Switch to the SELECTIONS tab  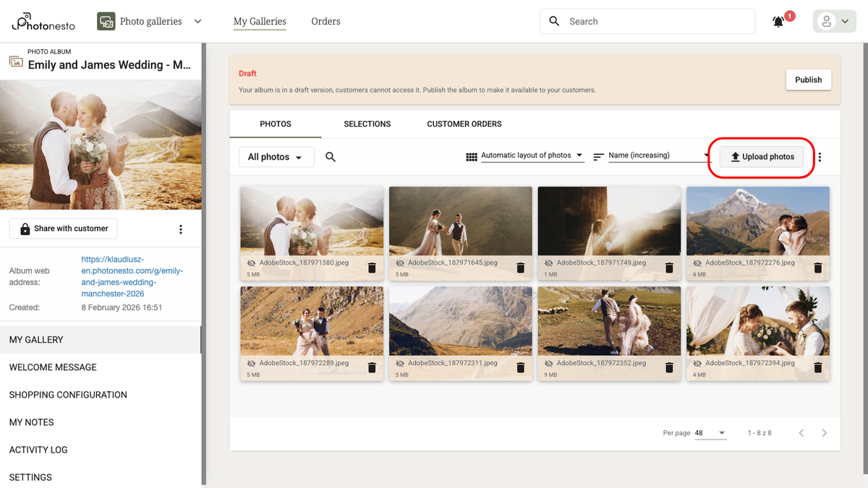click(367, 124)
